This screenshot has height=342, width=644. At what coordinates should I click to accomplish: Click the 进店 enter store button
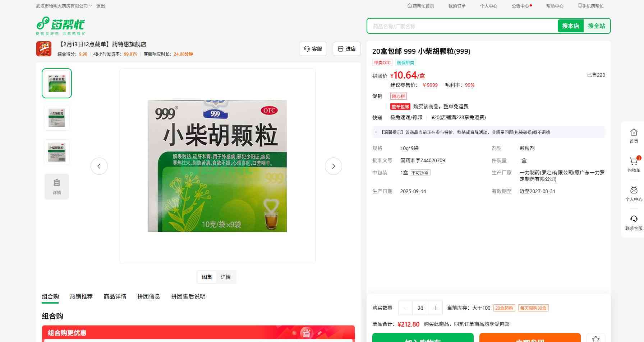347,49
